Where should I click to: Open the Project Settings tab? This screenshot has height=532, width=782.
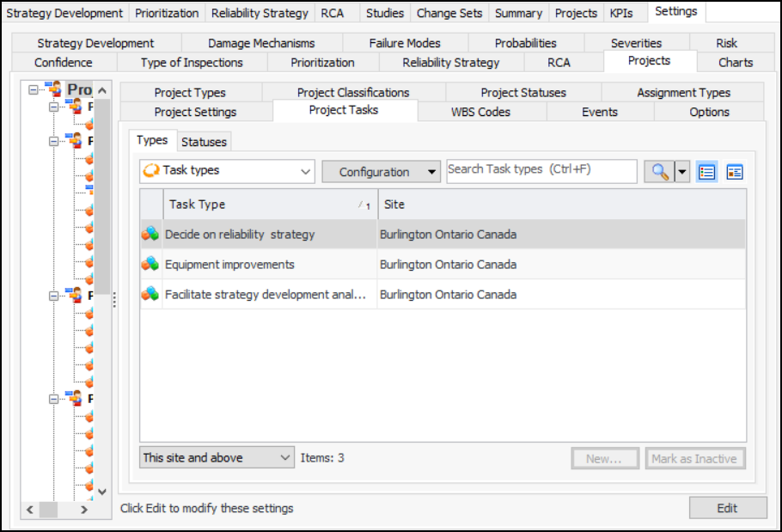tap(196, 112)
